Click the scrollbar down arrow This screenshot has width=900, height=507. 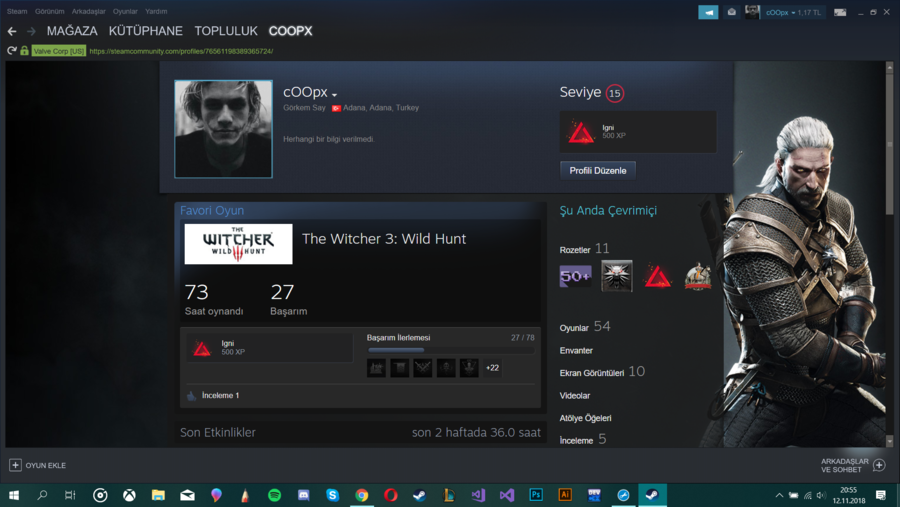(x=890, y=442)
